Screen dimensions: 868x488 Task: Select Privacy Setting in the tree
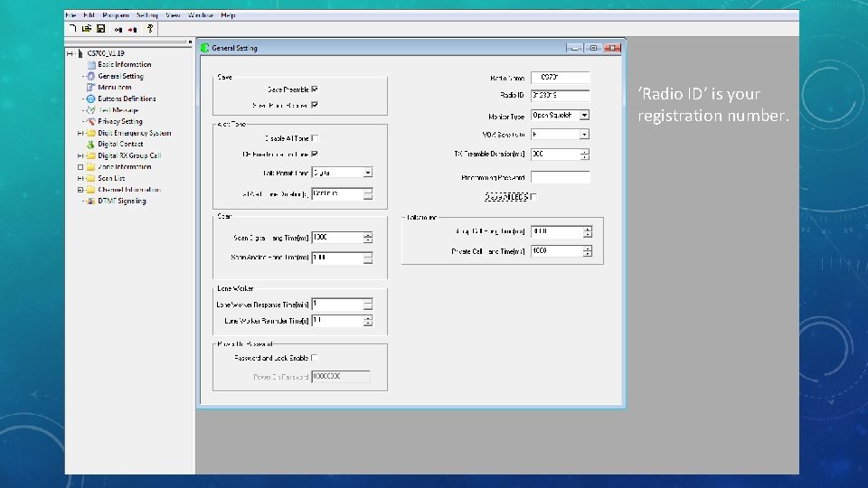point(120,121)
